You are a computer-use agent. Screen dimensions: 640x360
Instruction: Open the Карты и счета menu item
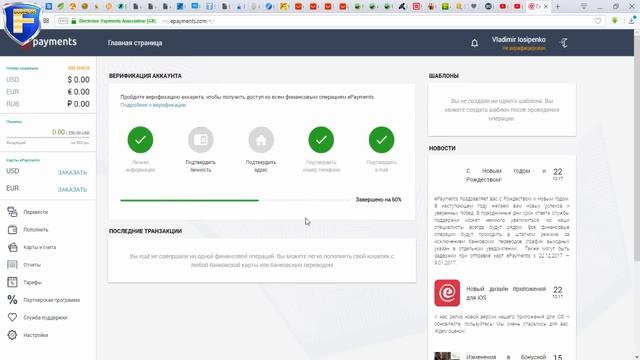[40, 247]
